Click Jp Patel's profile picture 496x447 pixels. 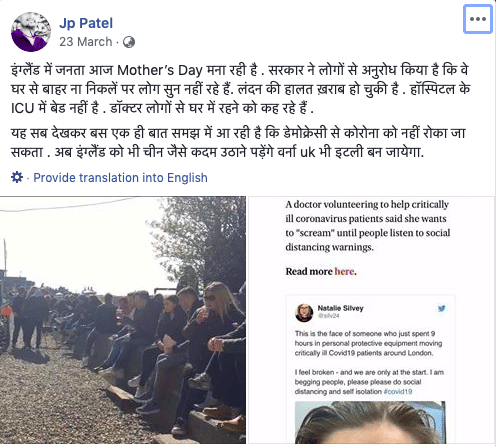tap(31, 32)
